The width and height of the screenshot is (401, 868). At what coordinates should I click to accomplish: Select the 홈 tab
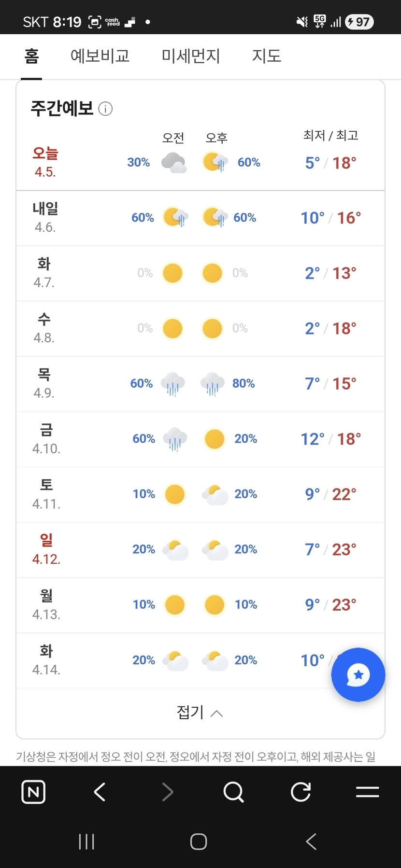pyautogui.click(x=31, y=56)
